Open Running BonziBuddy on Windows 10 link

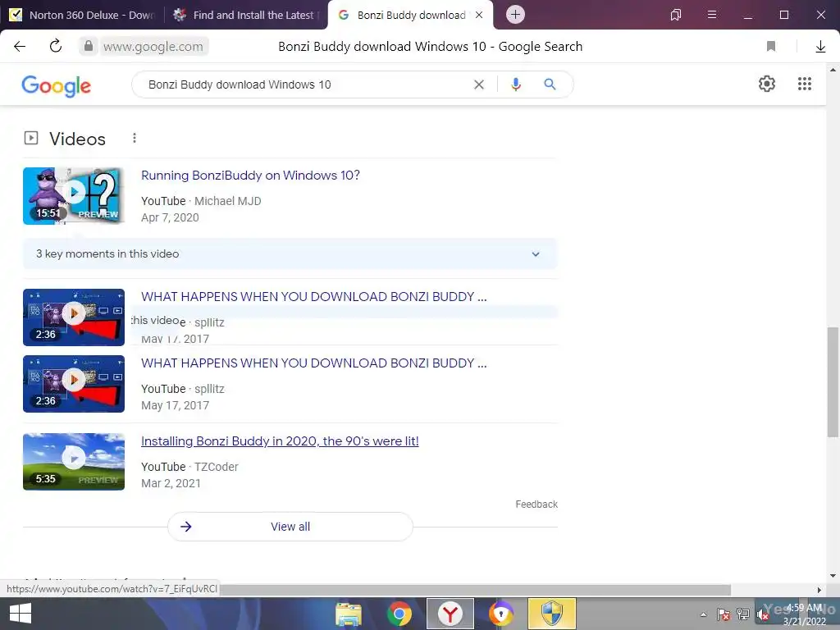250,176
